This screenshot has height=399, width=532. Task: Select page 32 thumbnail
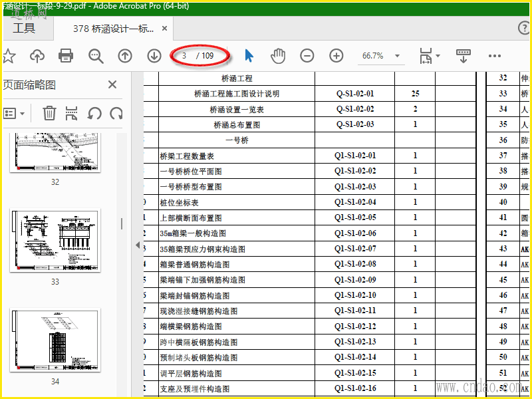(55, 153)
